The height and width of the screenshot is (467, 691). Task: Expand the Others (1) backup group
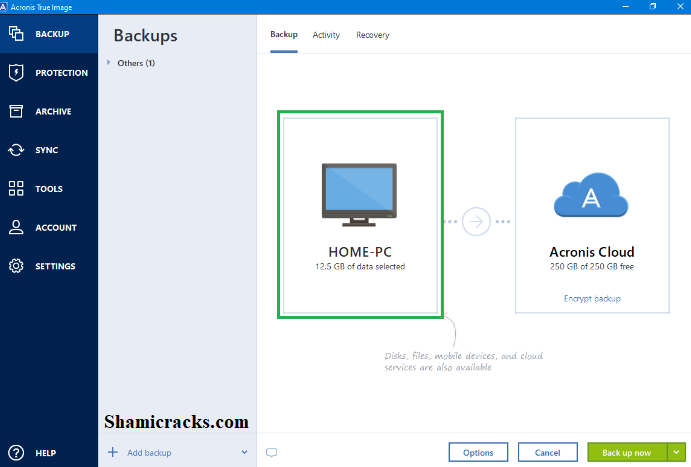[108, 63]
